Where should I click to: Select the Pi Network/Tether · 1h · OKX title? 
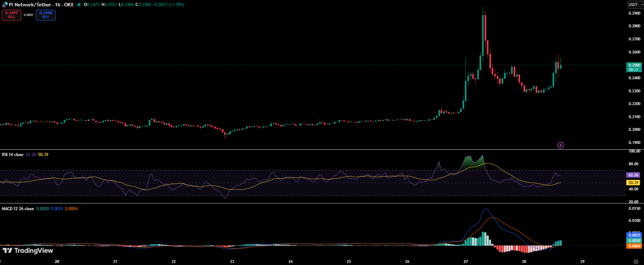[41, 5]
